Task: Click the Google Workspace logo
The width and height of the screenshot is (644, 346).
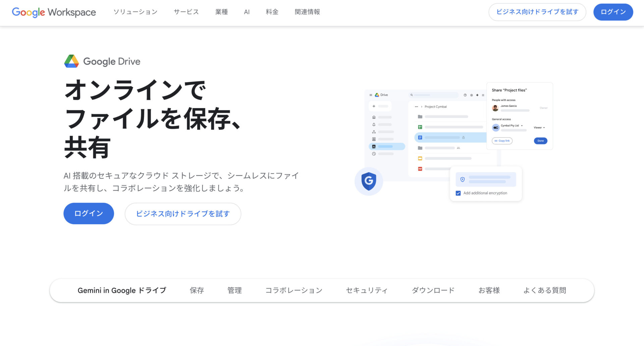Action: (54, 12)
